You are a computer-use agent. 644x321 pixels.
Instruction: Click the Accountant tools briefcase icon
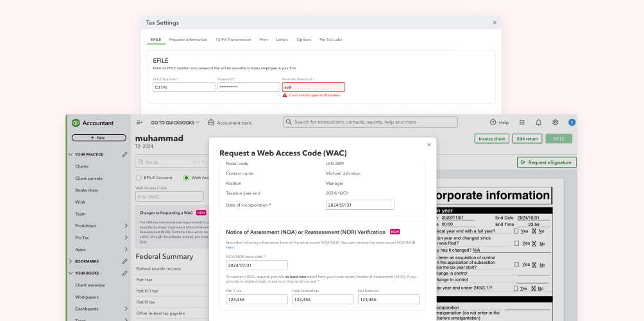click(x=210, y=123)
